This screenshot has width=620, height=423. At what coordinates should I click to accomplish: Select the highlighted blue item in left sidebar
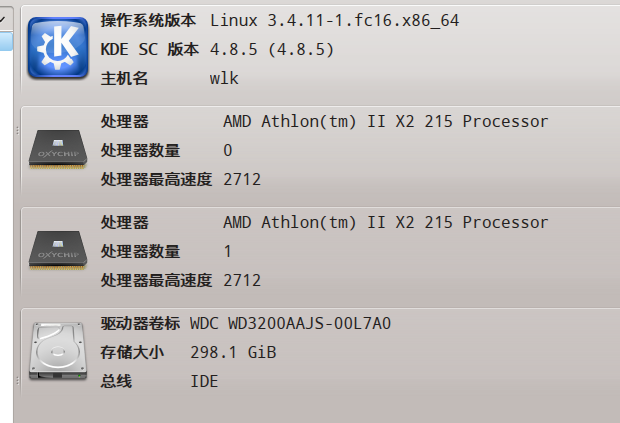(x=6, y=42)
